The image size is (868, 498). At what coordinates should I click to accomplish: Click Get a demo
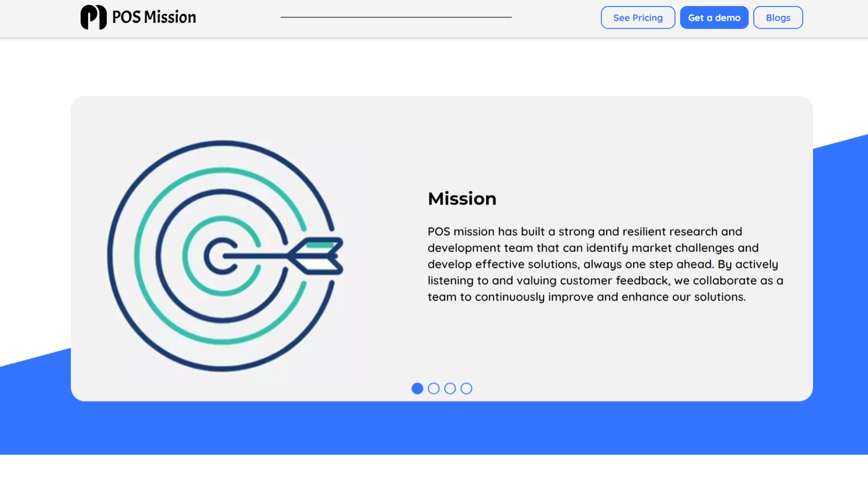coord(714,17)
